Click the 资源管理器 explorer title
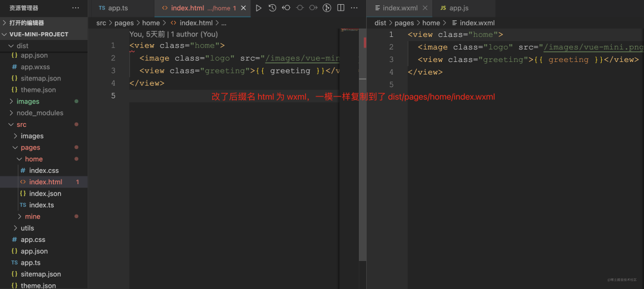This screenshot has height=289, width=644. pos(24,8)
